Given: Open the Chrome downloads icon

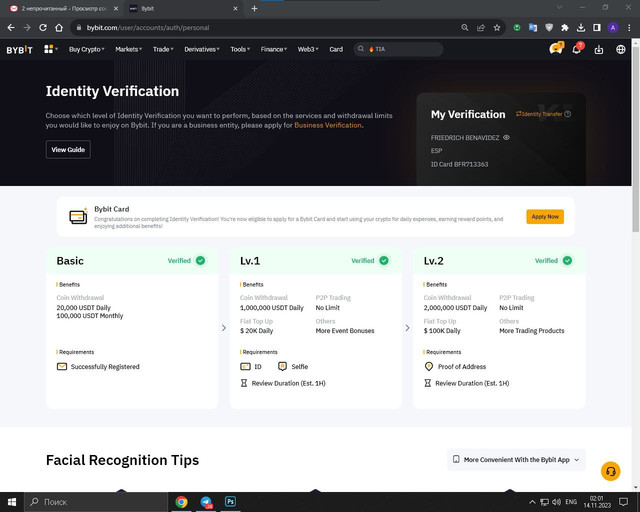Looking at the screenshot, I should pos(581,27).
